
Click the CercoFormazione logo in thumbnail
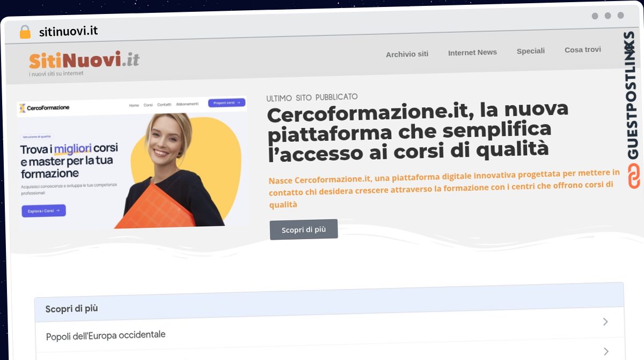(44, 108)
